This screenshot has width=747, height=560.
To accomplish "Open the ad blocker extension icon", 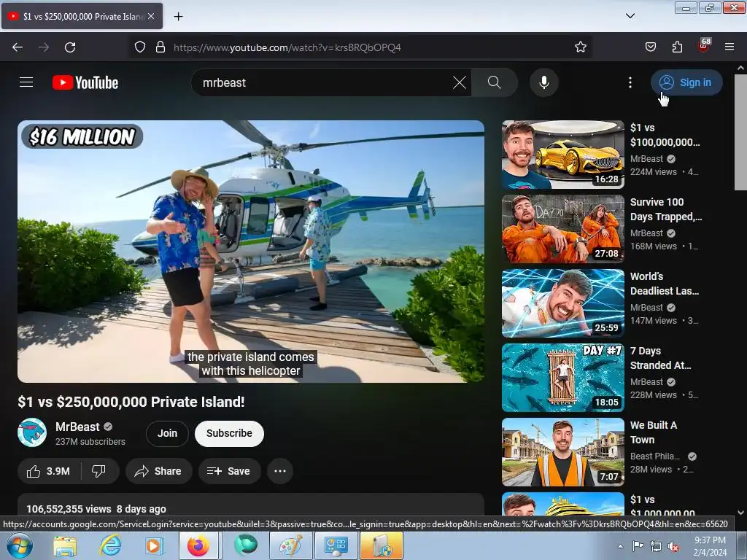I will click(704, 46).
